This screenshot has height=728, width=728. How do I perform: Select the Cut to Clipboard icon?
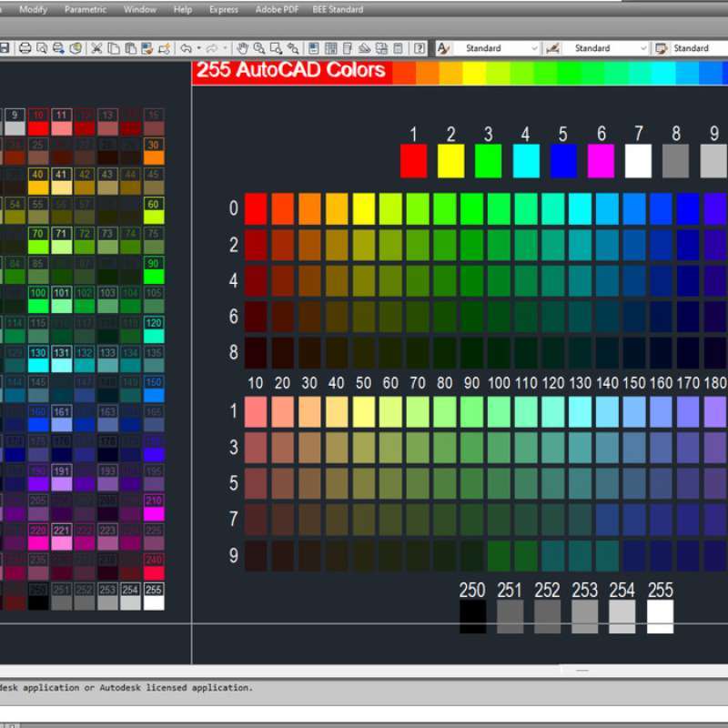click(96, 47)
